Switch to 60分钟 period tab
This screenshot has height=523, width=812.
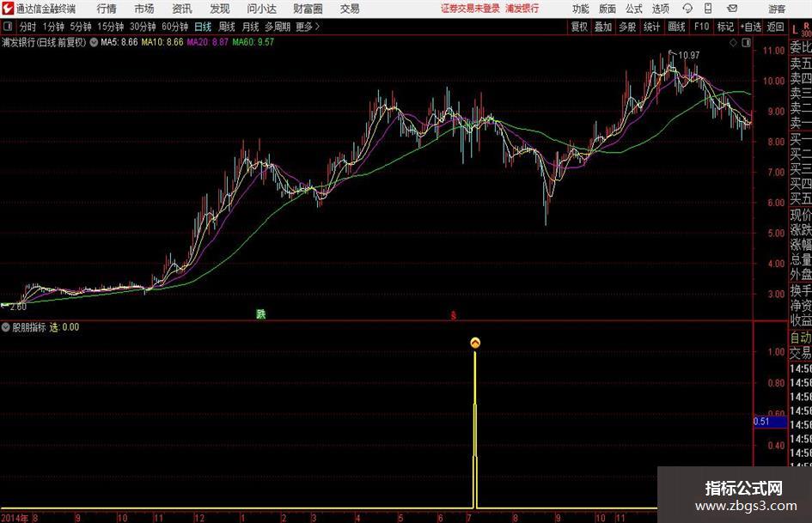pyautogui.click(x=175, y=27)
